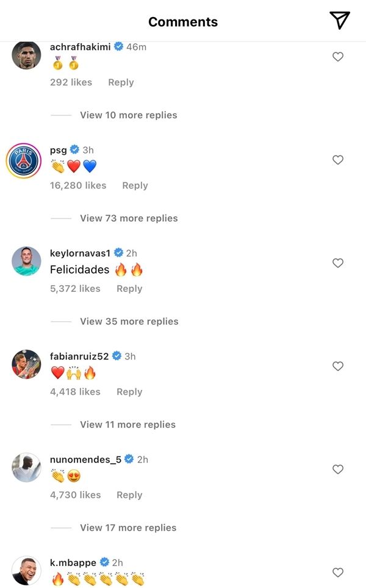Reply to the psg comment
The width and height of the screenshot is (366, 588).
[x=135, y=185]
